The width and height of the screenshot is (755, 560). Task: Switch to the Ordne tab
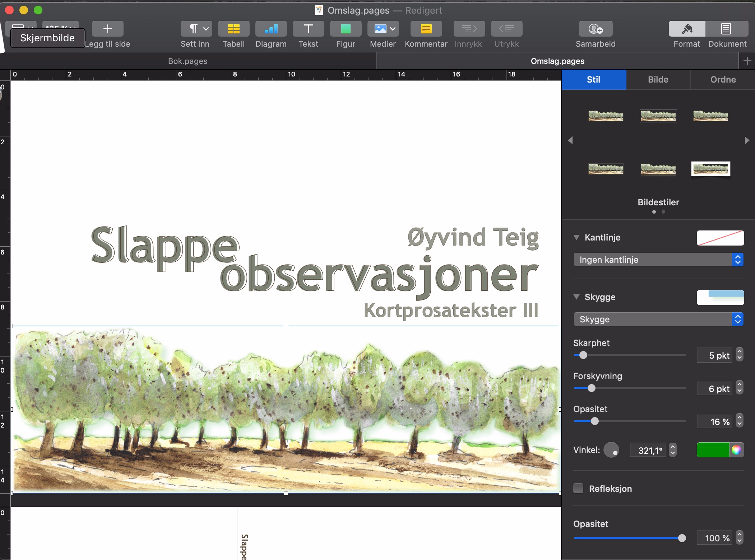723,79
